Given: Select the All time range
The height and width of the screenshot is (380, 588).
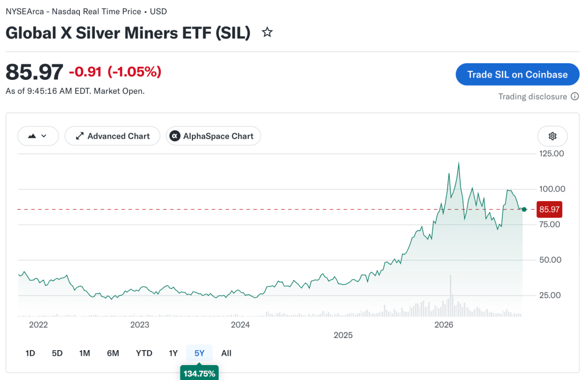Looking at the screenshot, I should pos(226,353).
